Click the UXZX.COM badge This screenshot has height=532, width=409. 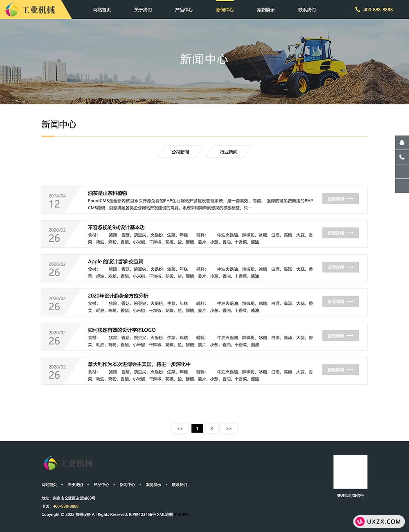[x=379, y=521]
